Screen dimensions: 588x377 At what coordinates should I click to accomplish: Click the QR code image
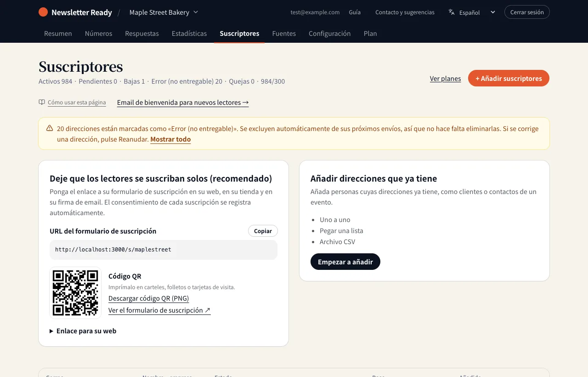tap(75, 293)
